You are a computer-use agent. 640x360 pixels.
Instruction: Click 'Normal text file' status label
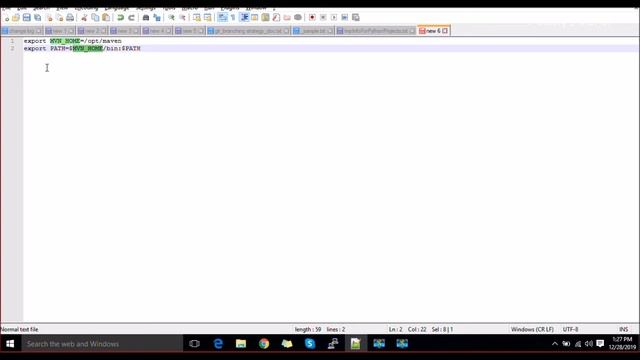19,329
